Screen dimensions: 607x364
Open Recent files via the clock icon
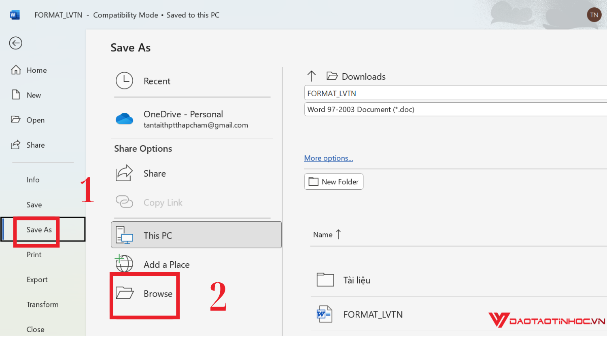pos(125,80)
